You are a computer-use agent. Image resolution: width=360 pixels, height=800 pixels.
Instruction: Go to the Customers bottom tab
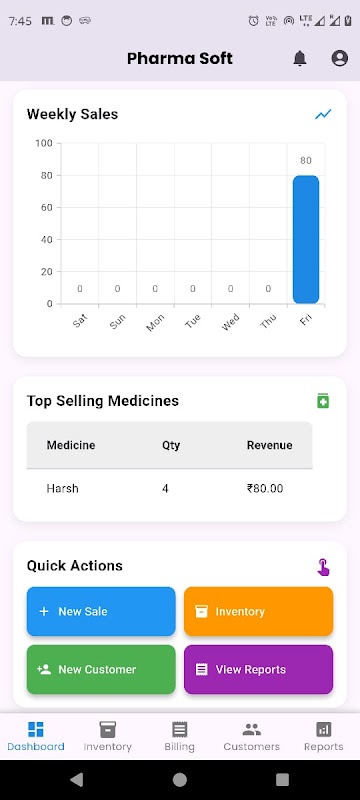pos(251,737)
